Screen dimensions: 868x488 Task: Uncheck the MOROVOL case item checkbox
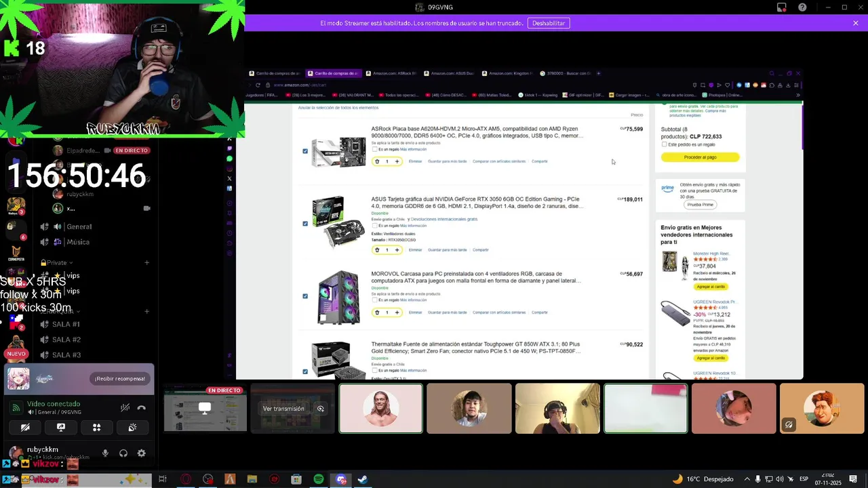[305, 296]
